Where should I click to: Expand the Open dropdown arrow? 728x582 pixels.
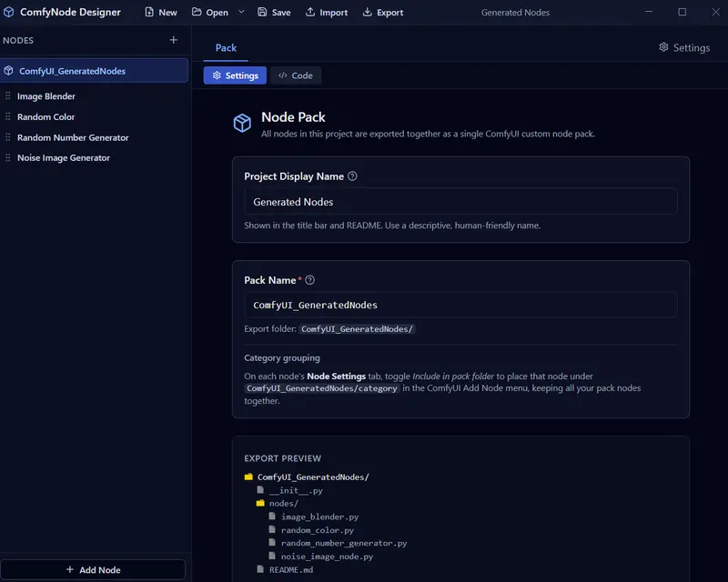point(241,13)
